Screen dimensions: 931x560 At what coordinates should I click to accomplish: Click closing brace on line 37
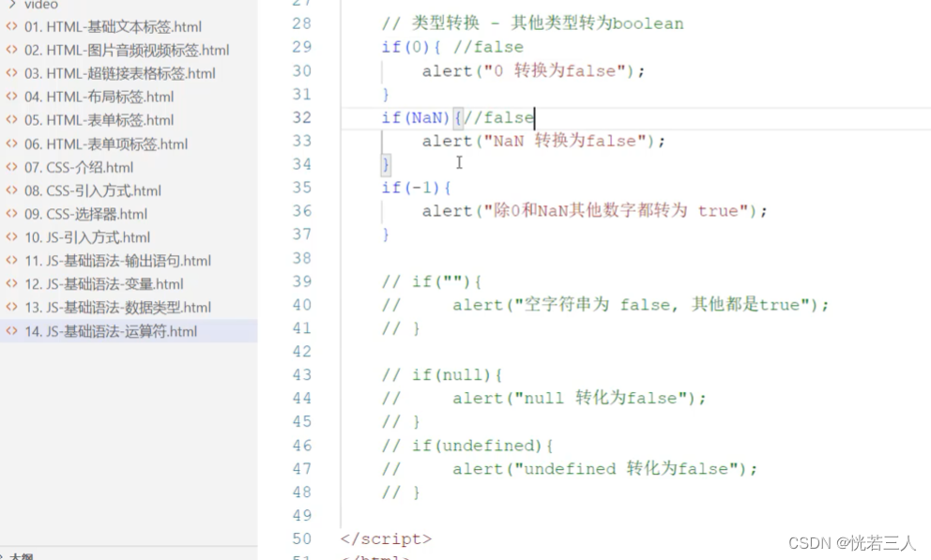(x=386, y=235)
